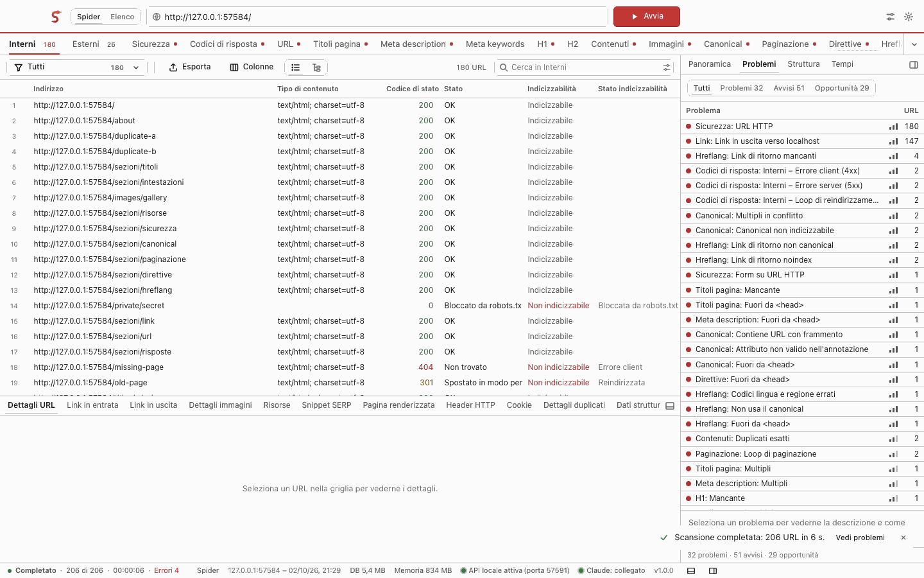Switch grid to list view icon
Screen dimensions: 924x578
[x=296, y=67]
